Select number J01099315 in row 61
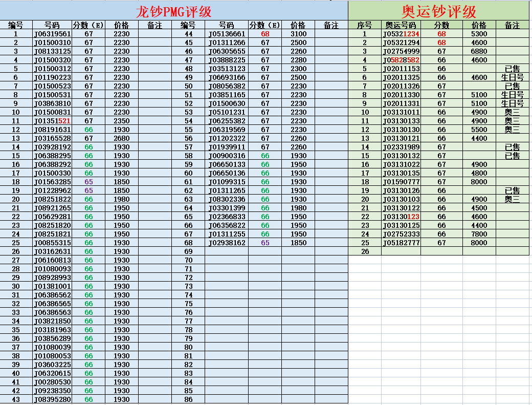532x405 pixels. pos(227,182)
